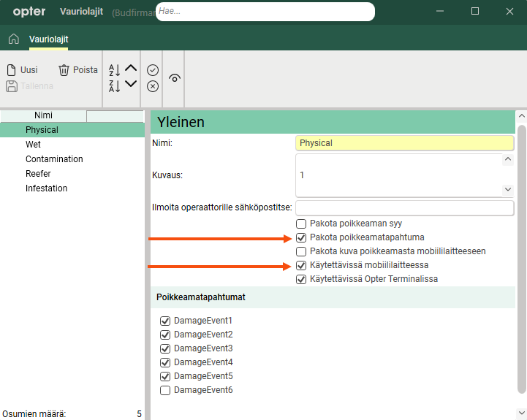
Task: Sort list Z to A descending
Action: [x=114, y=86]
